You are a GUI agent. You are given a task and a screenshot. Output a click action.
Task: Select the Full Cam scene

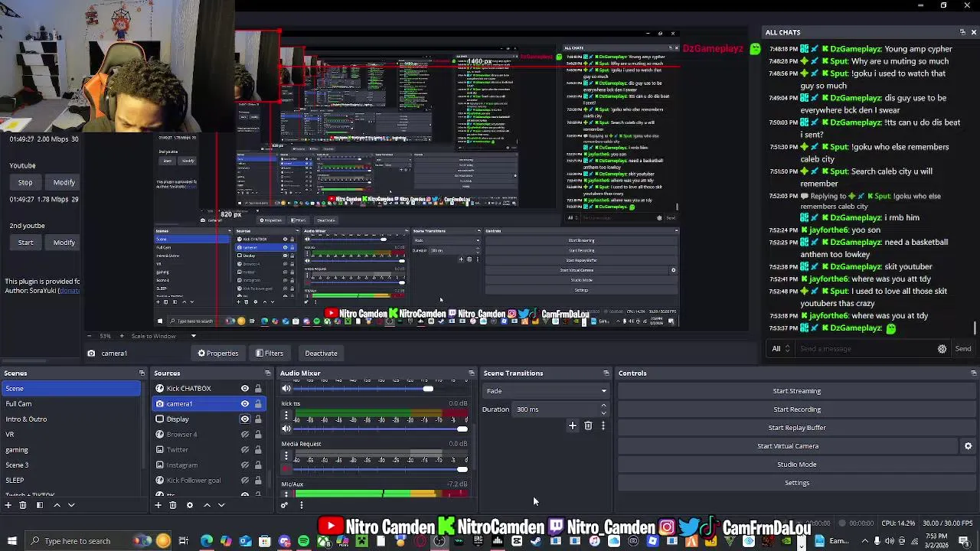70,404
